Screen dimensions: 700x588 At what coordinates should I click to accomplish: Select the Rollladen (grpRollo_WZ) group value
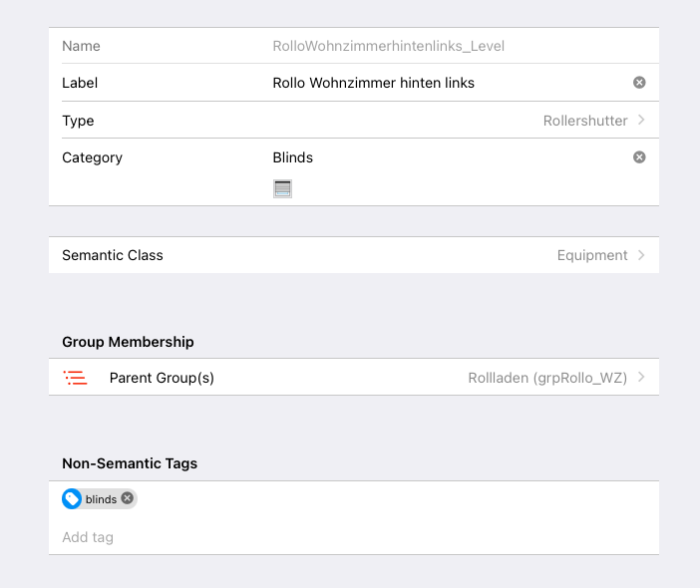tap(546, 378)
